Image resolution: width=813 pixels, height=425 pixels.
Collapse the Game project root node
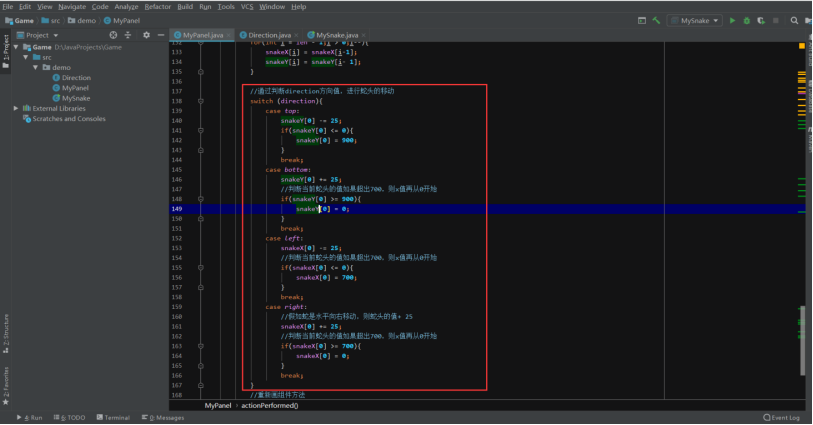tap(16, 47)
